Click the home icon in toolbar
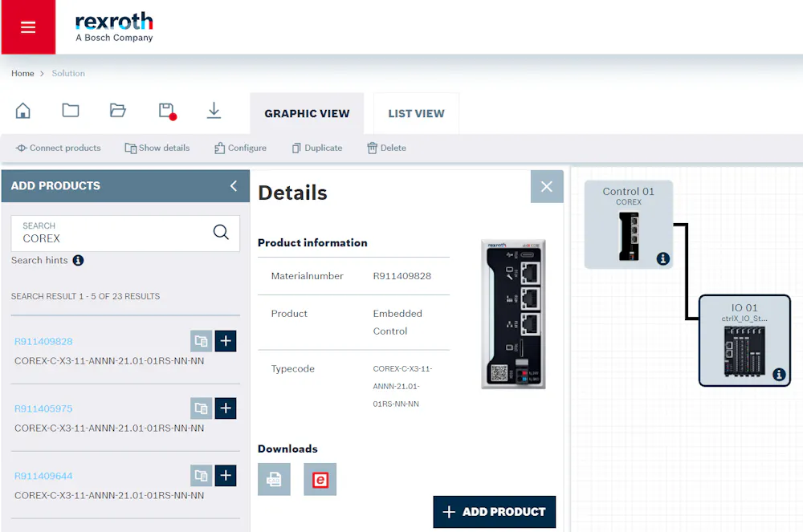The image size is (803, 532). [x=23, y=111]
